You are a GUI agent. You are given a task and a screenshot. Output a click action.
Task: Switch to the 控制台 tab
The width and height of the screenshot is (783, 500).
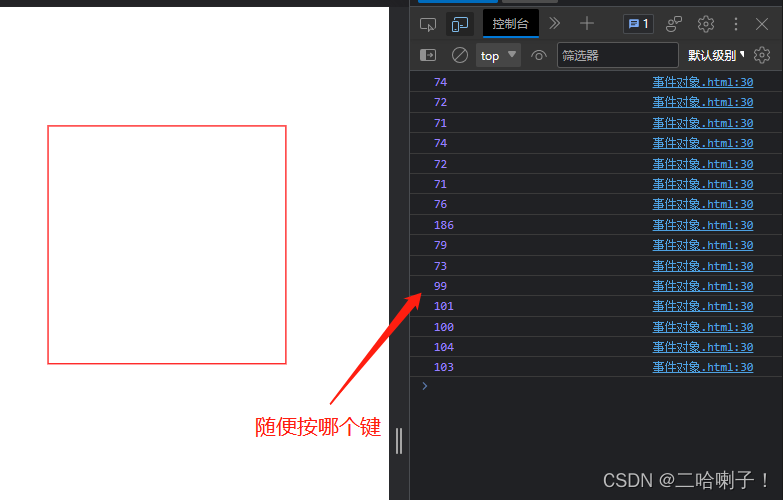coord(510,23)
